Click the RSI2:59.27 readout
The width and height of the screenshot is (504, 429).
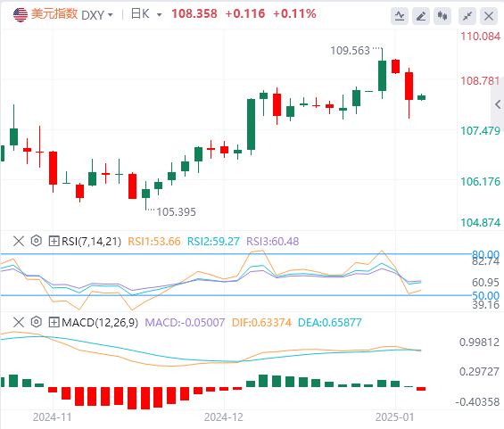pyautogui.click(x=213, y=242)
